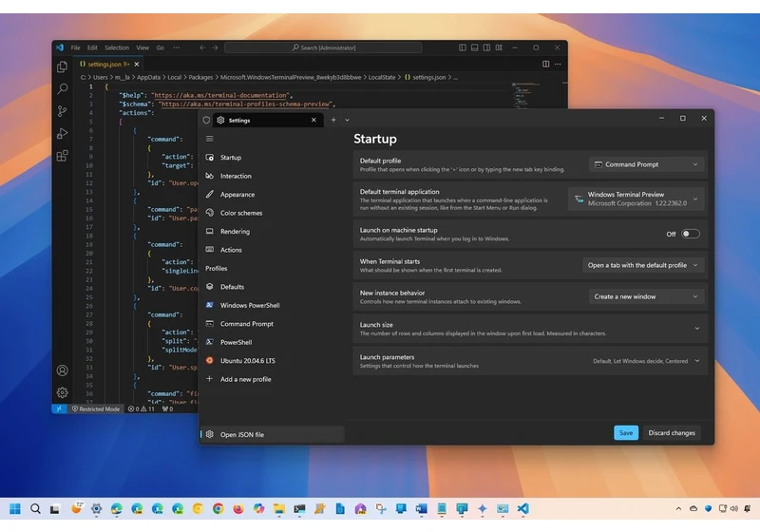
Task: Select Rendering in Terminal settings sidebar
Action: pos(273,231)
